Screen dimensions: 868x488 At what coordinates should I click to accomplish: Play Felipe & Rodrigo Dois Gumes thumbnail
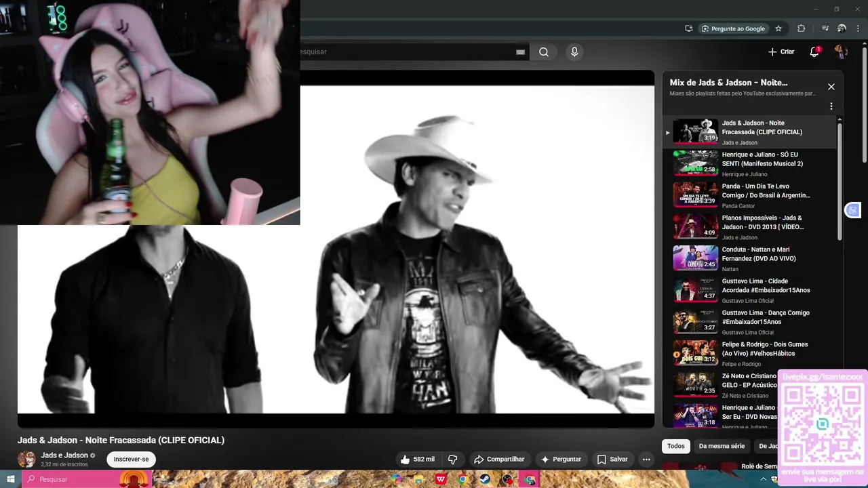695,352
